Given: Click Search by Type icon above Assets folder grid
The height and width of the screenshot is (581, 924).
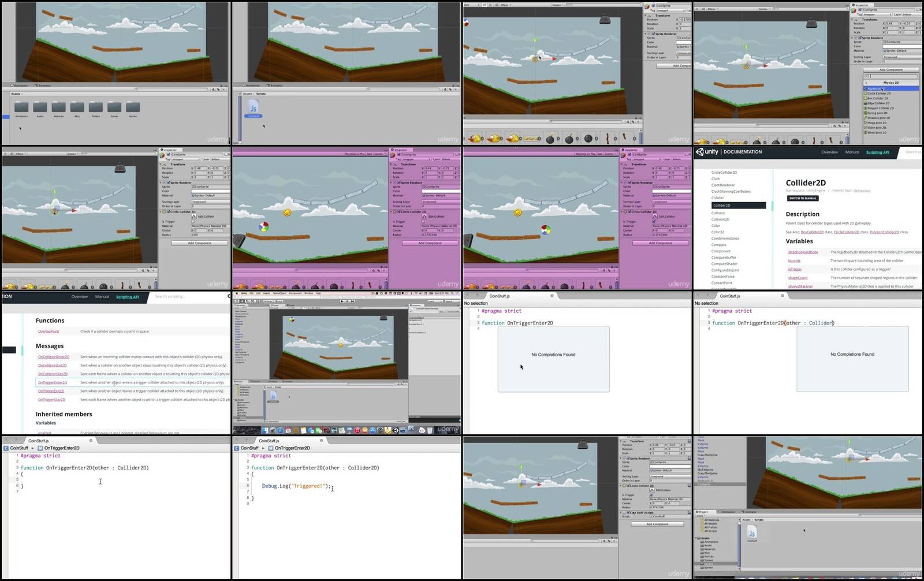Looking at the screenshot, I should point(213,90).
